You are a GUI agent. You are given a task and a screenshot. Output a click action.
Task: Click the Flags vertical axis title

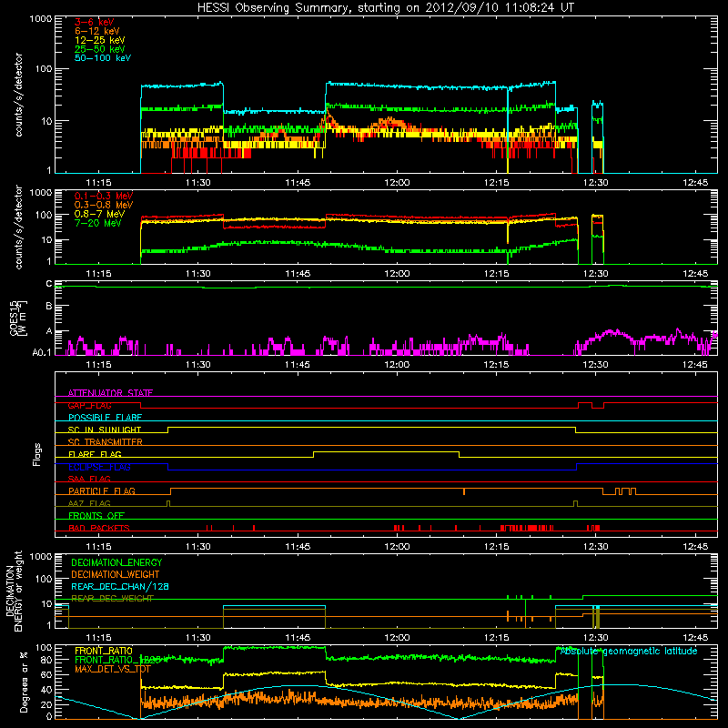click(x=37, y=454)
